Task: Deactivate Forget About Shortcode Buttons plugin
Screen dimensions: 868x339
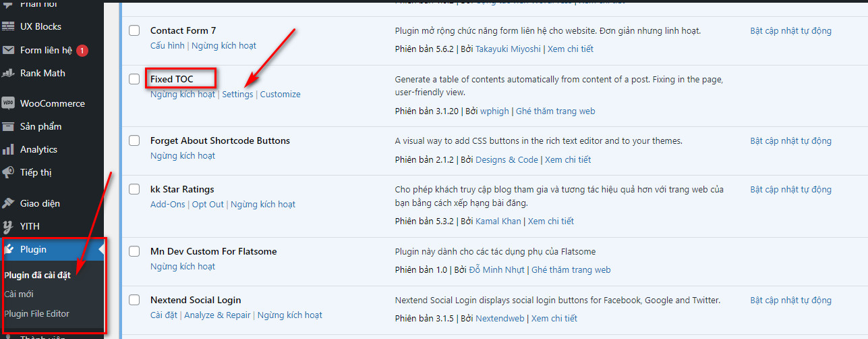Action: coord(183,155)
